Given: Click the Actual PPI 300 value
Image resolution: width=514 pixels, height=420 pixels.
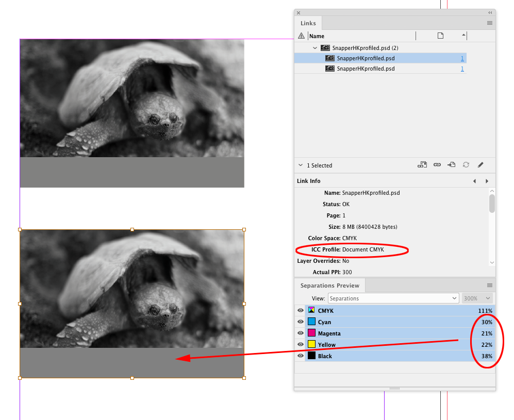Looking at the screenshot, I should point(347,272).
